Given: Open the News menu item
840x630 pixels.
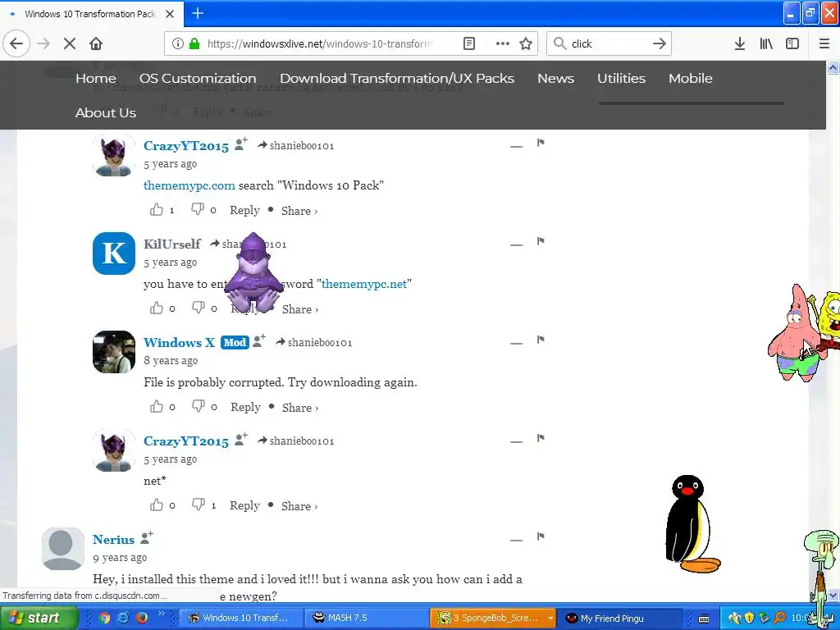Looking at the screenshot, I should pyautogui.click(x=555, y=78).
